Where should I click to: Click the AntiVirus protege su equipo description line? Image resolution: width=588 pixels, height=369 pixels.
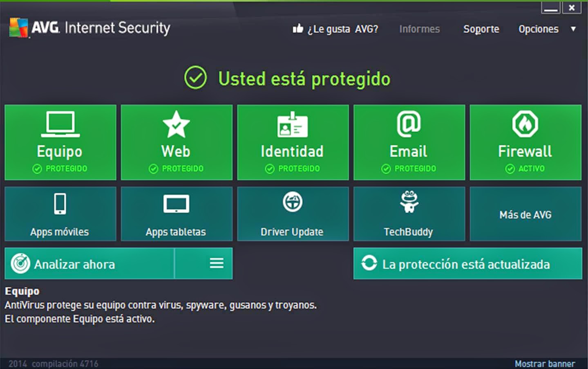coord(161,305)
